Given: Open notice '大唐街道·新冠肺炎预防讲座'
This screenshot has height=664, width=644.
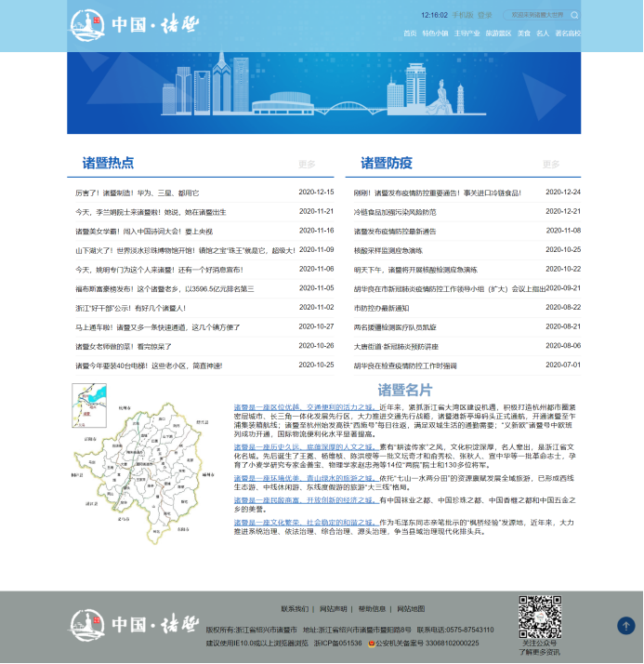Looking at the screenshot, I should (396, 347).
